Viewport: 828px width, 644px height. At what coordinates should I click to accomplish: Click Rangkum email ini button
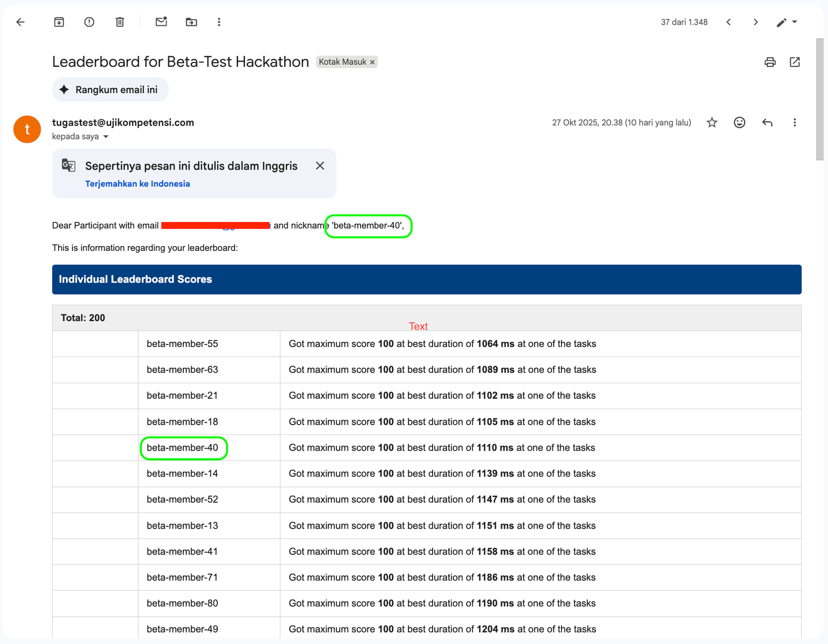(x=110, y=89)
